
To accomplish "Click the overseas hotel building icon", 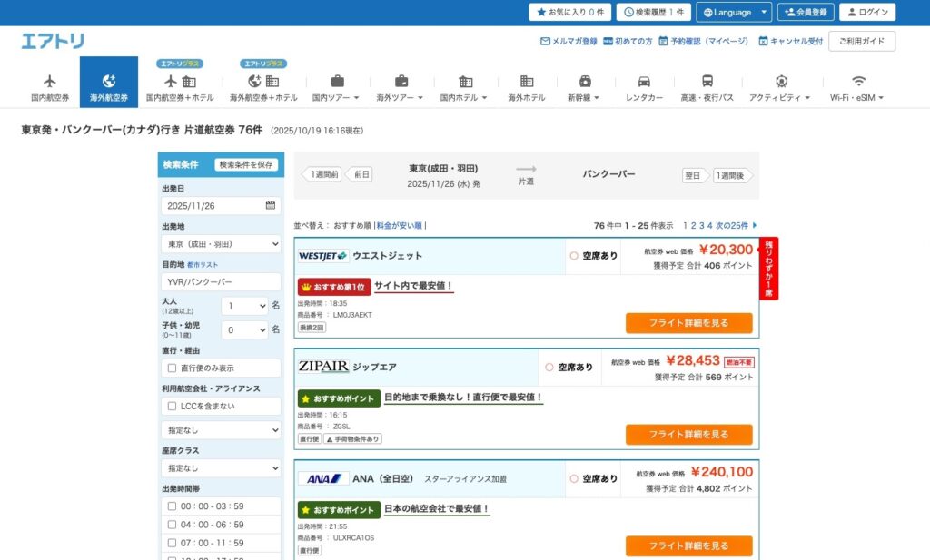I will tap(527, 81).
